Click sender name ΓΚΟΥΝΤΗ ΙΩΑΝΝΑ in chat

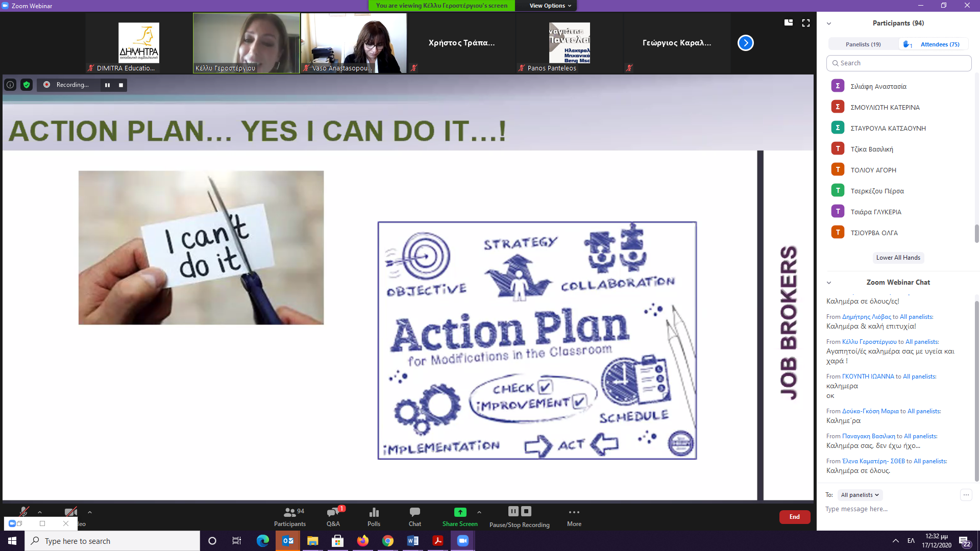coord(868,377)
